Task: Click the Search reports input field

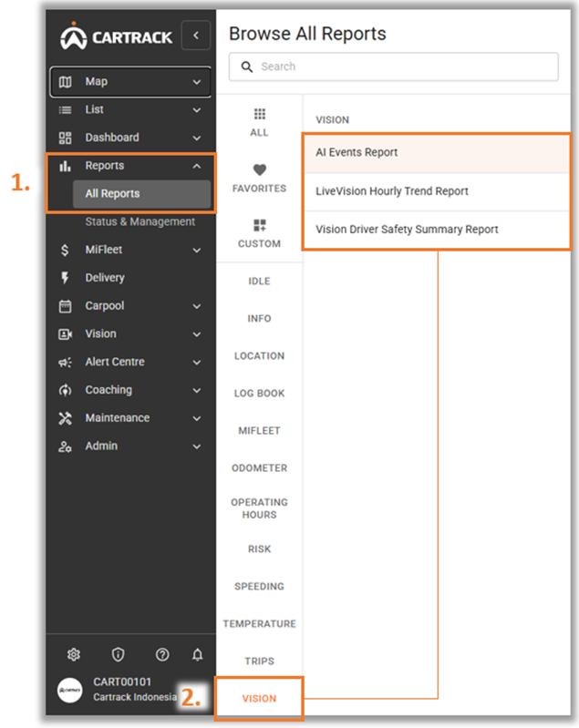Action: (394, 67)
